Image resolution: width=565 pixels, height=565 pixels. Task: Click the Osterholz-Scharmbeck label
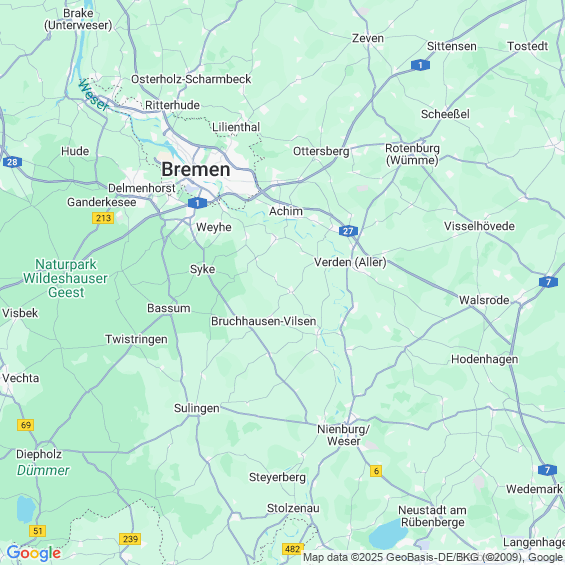pyautogui.click(x=191, y=79)
